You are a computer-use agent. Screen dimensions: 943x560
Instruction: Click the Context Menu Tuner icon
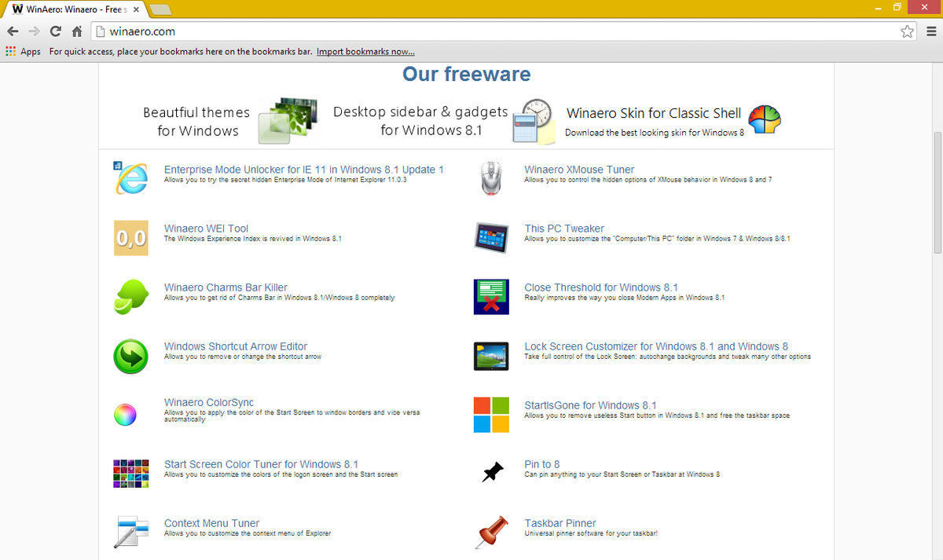131,532
